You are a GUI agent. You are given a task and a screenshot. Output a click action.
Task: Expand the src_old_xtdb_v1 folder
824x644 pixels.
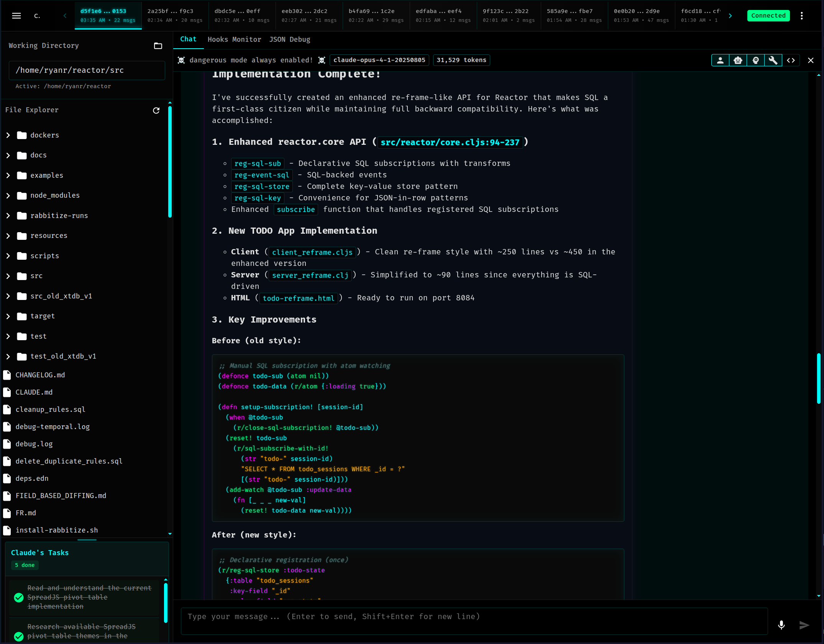(x=8, y=296)
